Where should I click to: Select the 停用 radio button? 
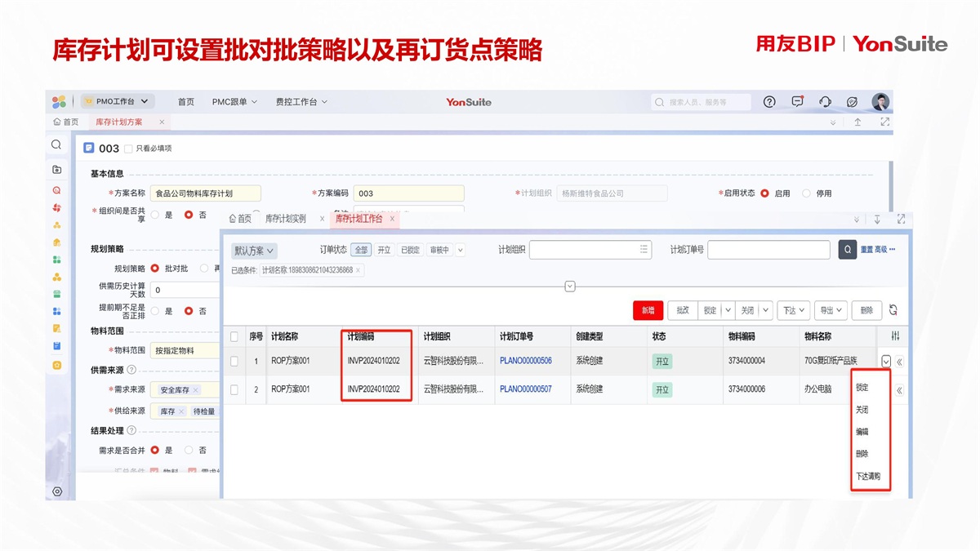click(x=807, y=193)
